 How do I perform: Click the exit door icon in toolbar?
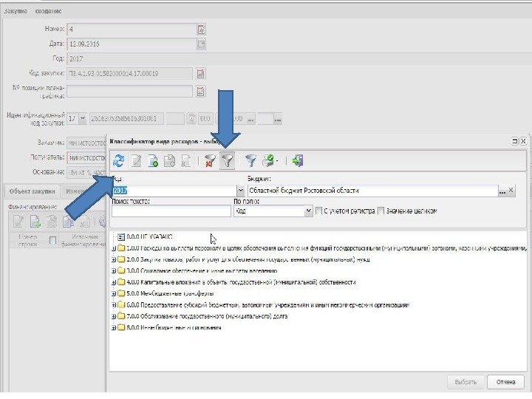click(298, 160)
